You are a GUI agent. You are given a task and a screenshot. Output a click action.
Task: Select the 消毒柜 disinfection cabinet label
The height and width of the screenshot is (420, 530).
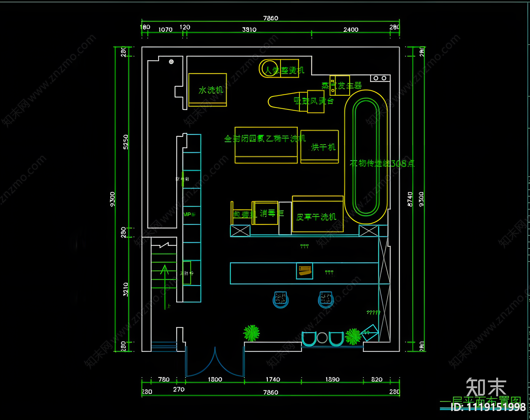[x=272, y=213]
